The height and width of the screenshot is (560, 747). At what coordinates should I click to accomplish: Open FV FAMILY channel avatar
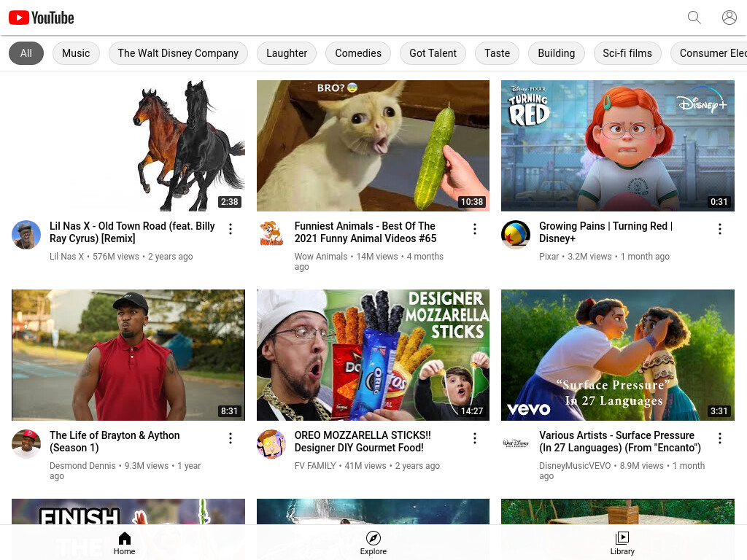point(271,444)
